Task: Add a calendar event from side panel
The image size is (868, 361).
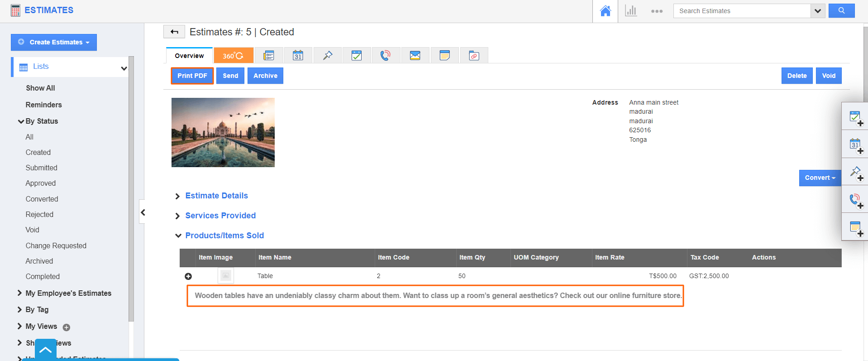Action: pyautogui.click(x=856, y=145)
